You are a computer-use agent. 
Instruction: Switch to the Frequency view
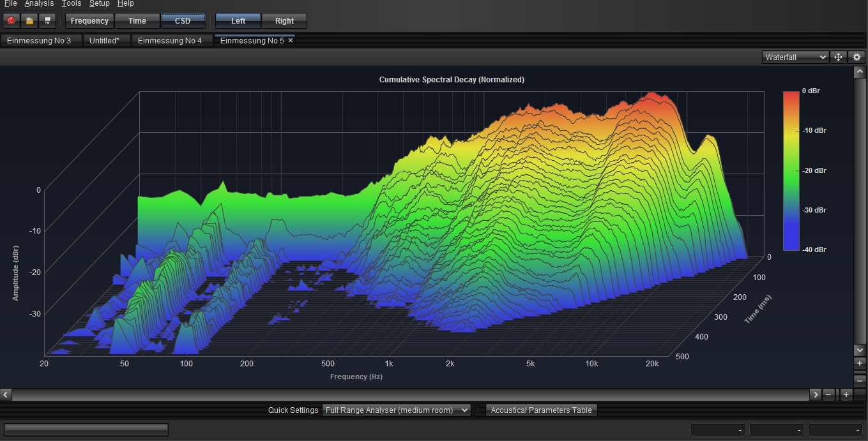pos(89,21)
